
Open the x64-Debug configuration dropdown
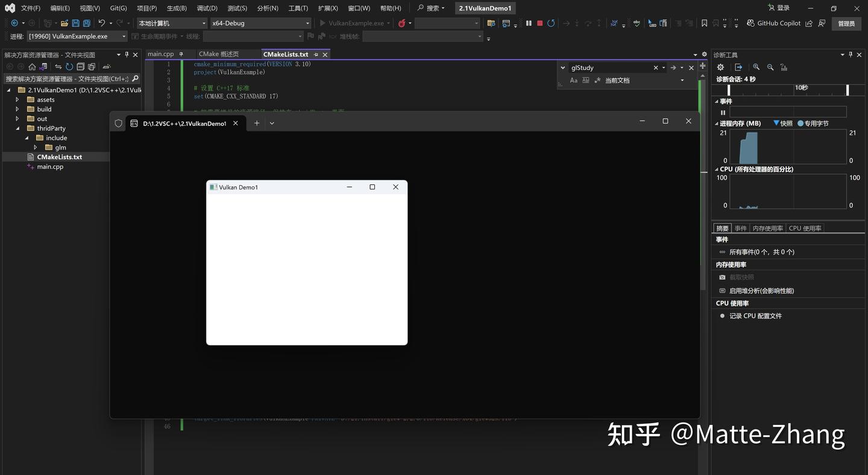(307, 22)
